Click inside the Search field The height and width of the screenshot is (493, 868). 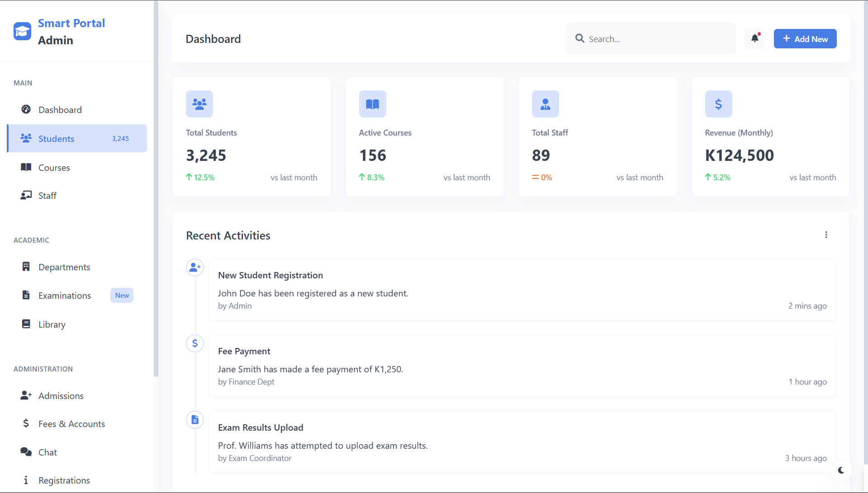pos(650,38)
